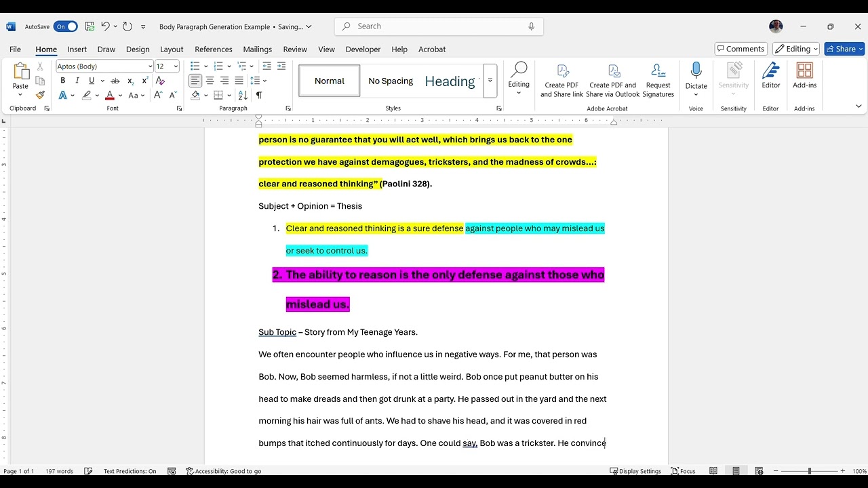868x488 pixels.
Task: Switch to the Insert tab
Action: coord(77,49)
